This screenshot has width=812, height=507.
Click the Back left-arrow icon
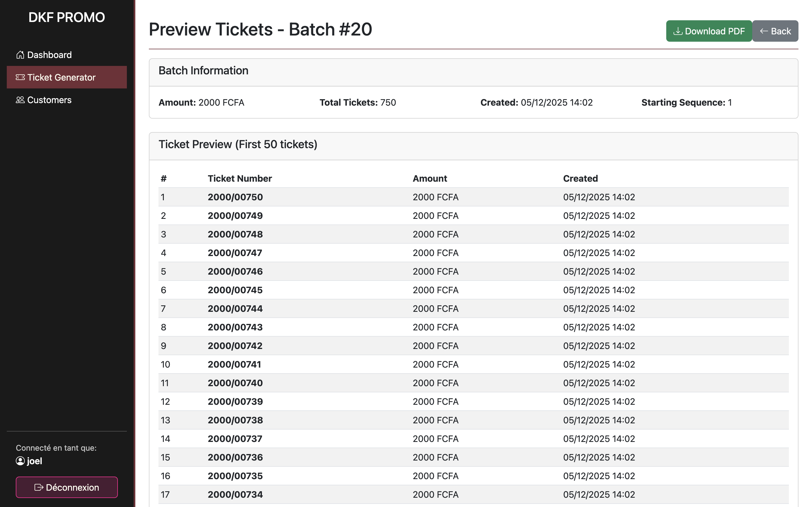tap(764, 31)
